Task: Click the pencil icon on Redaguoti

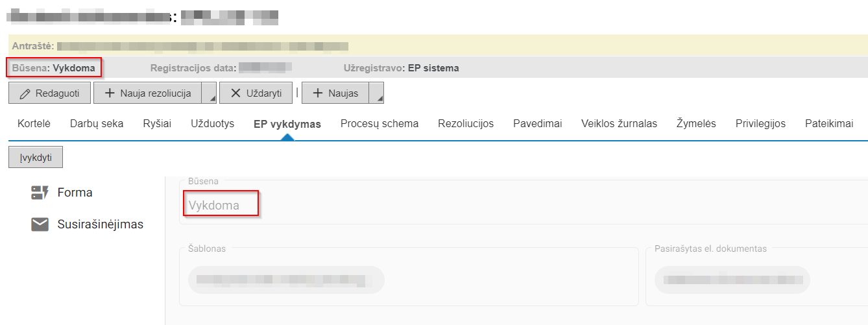Action: pyautogui.click(x=25, y=93)
